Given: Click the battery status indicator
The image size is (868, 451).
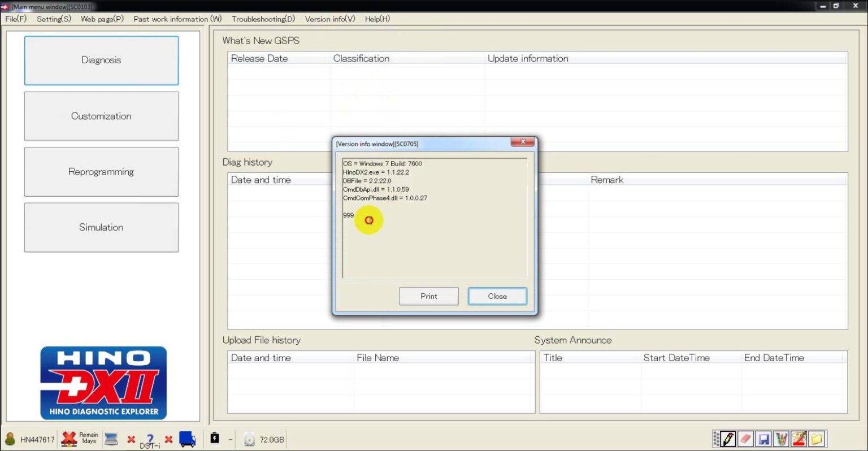Looking at the screenshot, I should pos(214,439).
